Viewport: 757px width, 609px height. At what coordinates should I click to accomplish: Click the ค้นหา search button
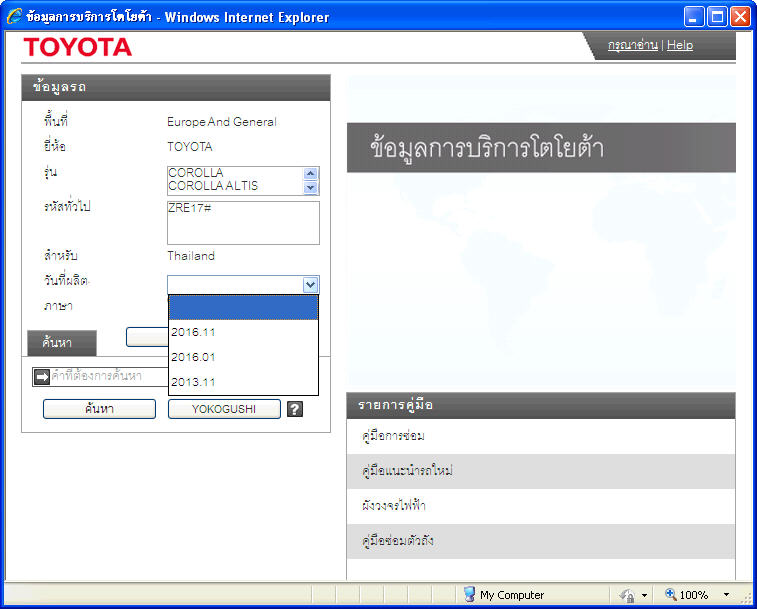tap(99, 409)
